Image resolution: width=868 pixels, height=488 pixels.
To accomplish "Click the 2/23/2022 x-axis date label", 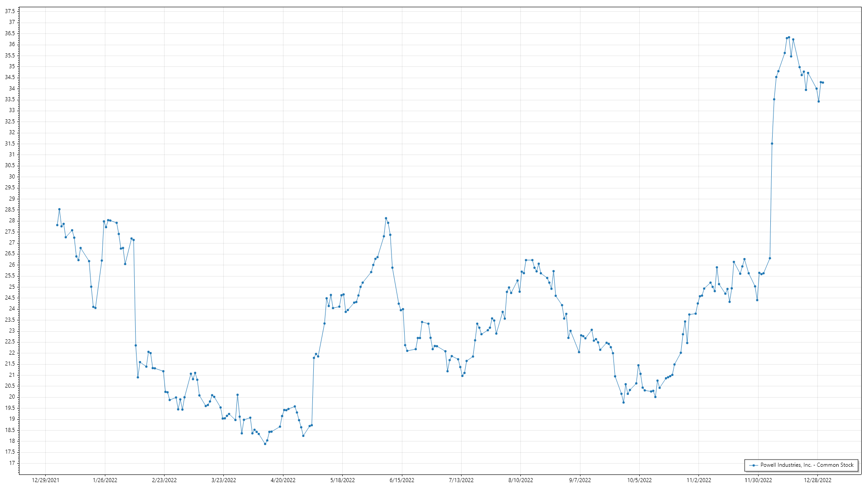I will pos(164,480).
